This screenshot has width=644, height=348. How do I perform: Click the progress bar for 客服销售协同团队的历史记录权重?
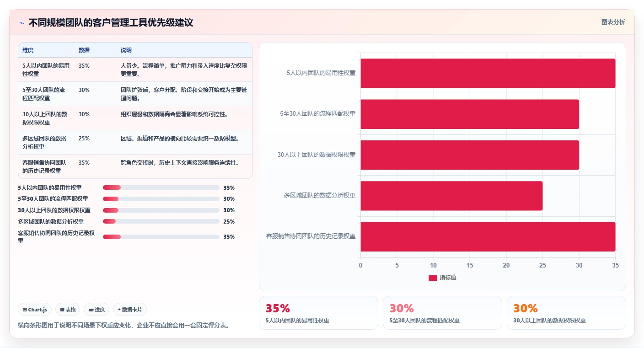pyautogui.click(x=161, y=237)
